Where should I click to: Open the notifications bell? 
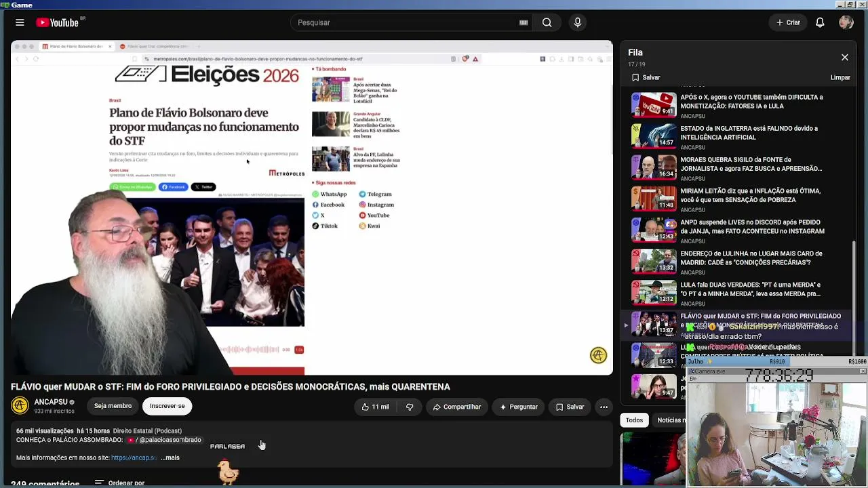coord(820,22)
